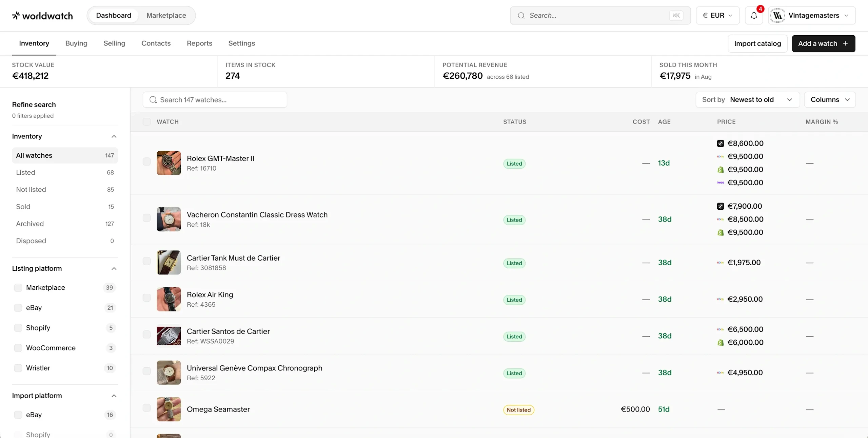
Task: Open the Omega Seamaster thumbnail
Action: click(169, 409)
